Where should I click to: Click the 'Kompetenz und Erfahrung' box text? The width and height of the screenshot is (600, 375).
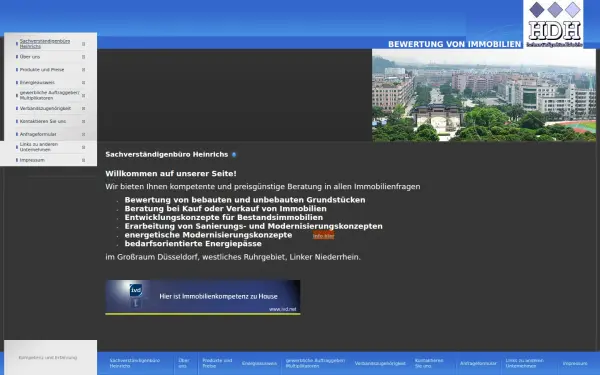(x=48, y=358)
